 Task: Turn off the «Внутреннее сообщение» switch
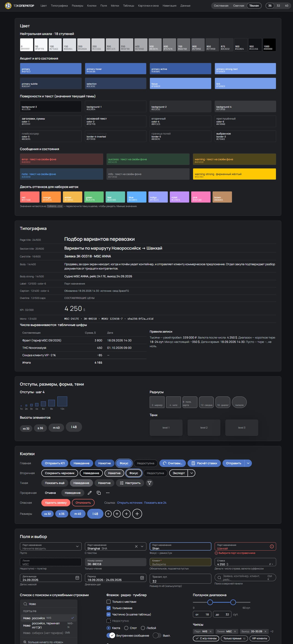(111, 636)
